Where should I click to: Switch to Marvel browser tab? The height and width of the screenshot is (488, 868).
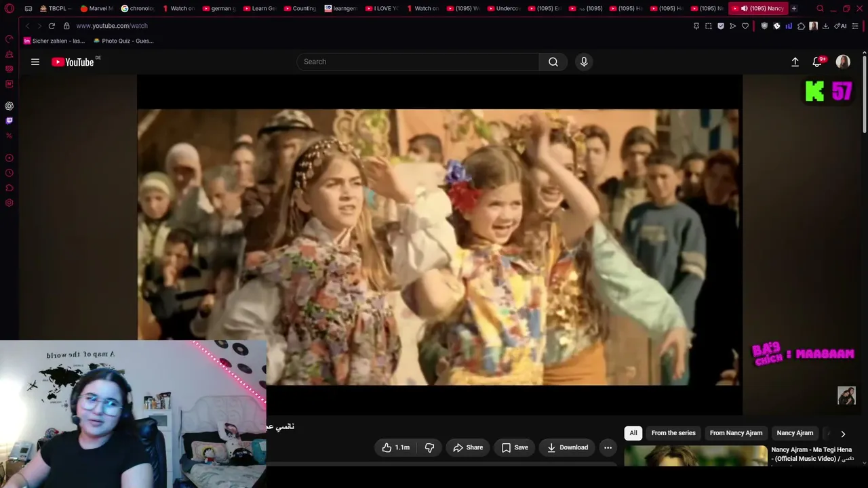(x=96, y=9)
